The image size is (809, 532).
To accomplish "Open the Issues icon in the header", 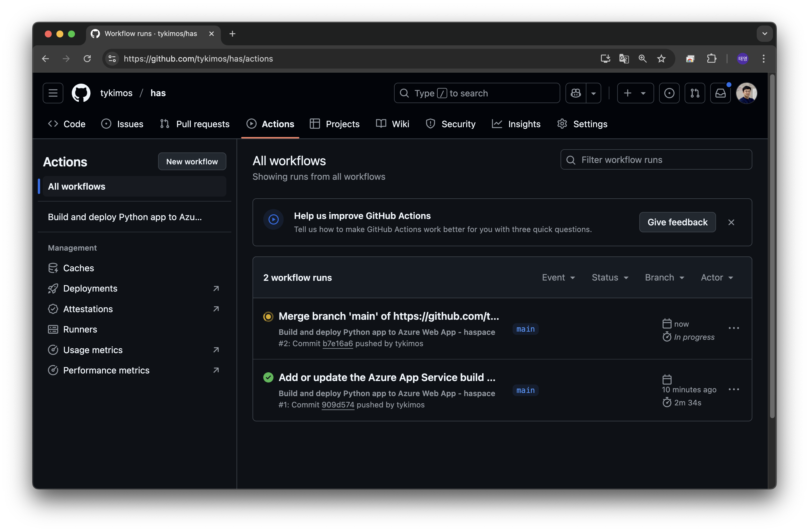I will coord(669,93).
